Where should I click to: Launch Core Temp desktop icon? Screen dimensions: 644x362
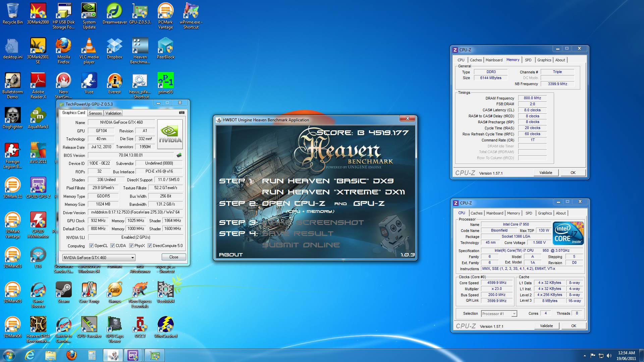[89, 293]
